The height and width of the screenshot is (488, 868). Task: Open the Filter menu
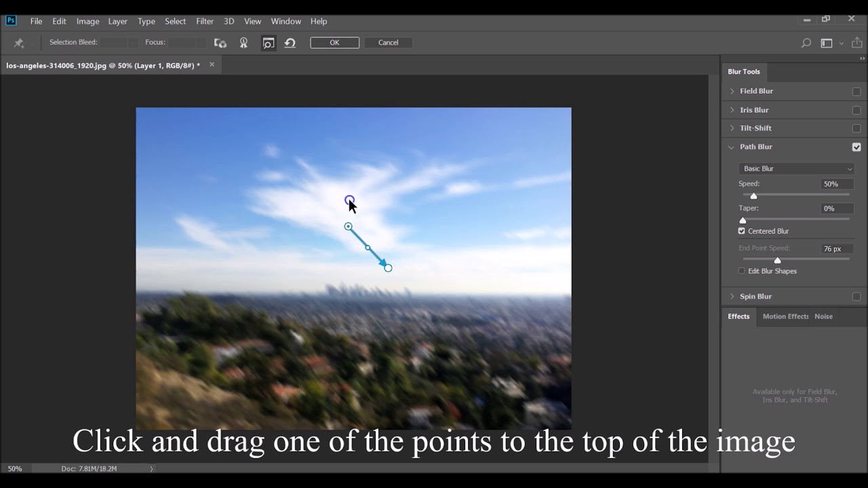pos(205,21)
